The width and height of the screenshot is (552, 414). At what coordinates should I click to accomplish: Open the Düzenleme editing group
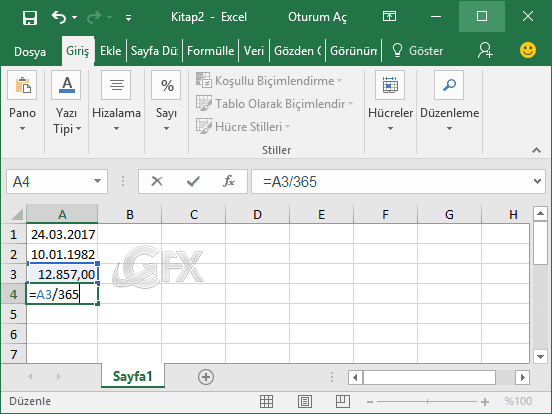coord(449,102)
